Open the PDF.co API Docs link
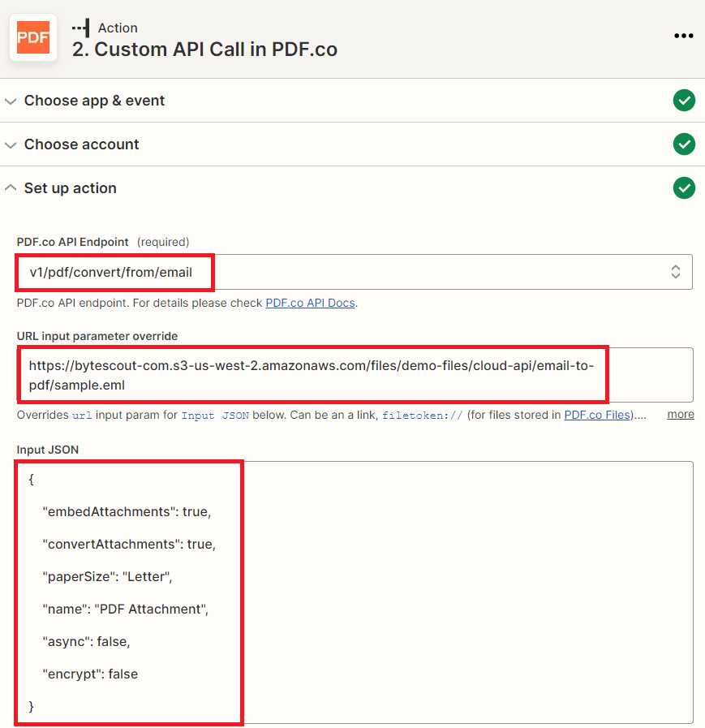This screenshot has height=728, width=705. (312, 302)
